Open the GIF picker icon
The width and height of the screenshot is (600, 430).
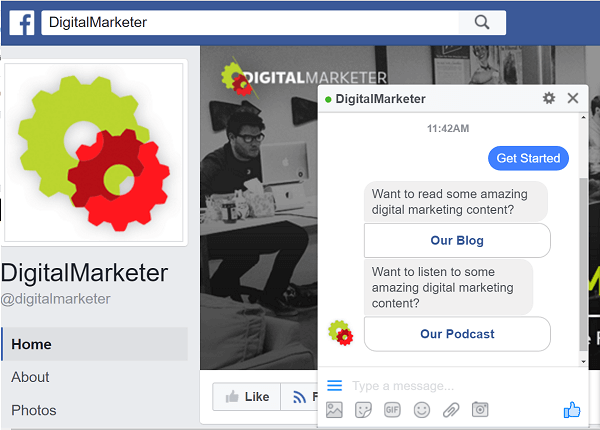[392, 410]
